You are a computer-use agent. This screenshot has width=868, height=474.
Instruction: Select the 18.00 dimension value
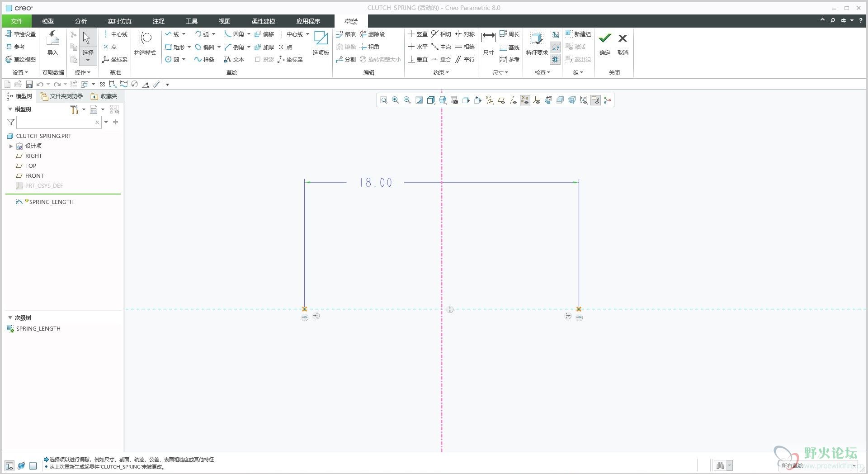pos(376,182)
